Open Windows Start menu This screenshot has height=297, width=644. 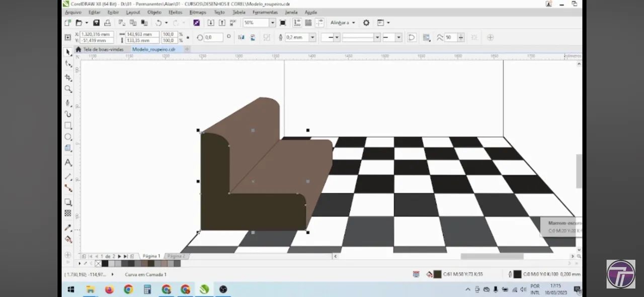click(x=71, y=289)
